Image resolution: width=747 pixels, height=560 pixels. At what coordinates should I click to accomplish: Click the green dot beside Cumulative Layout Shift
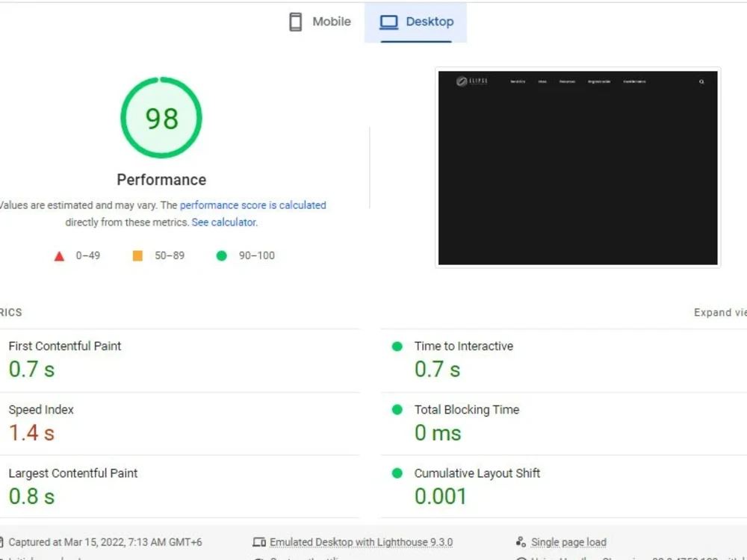[397, 473]
